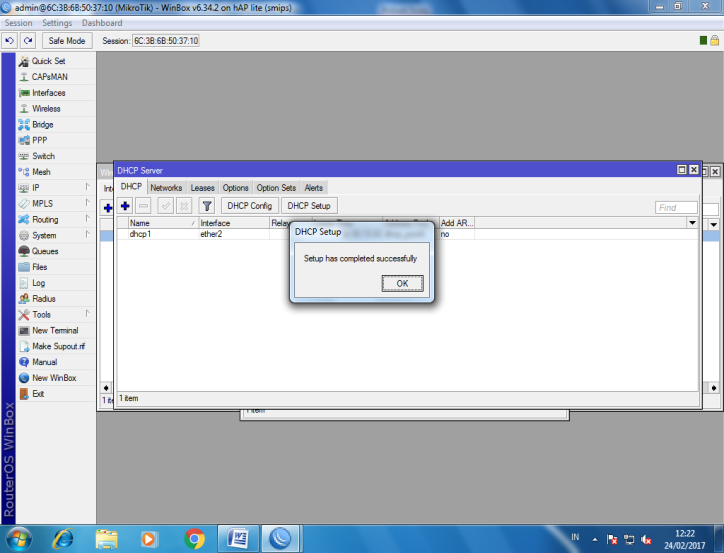The image size is (724, 553).
Task: Click the Undo arrow in the toolbar
Action: pyautogui.click(x=9, y=41)
